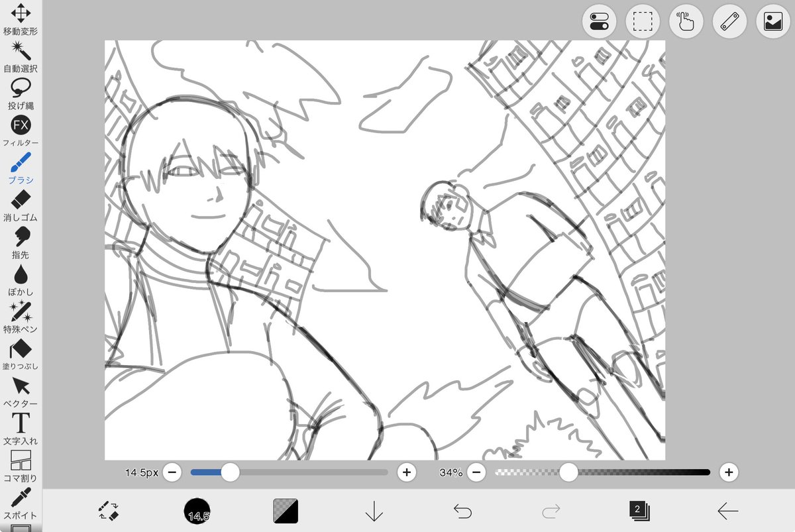This screenshot has height=532, width=795.
Task: Decrease brush thickness with minus button
Action: [172, 472]
